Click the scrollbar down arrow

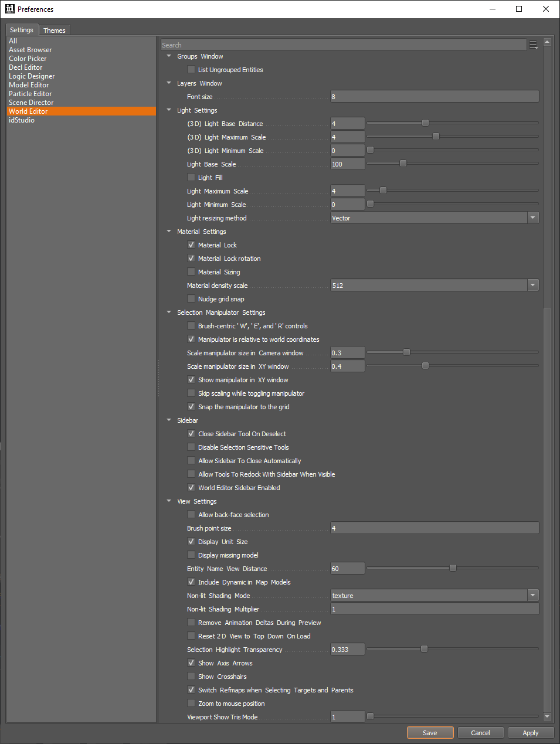pyautogui.click(x=547, y=716)
